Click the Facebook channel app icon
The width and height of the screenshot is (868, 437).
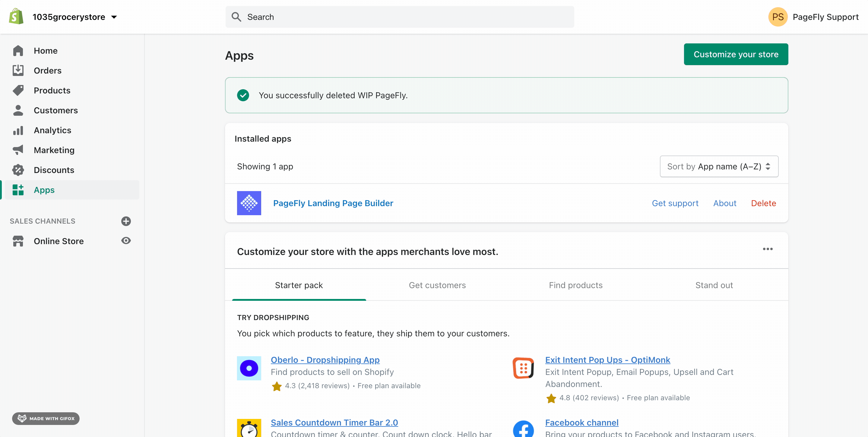(x=523, y=429)
